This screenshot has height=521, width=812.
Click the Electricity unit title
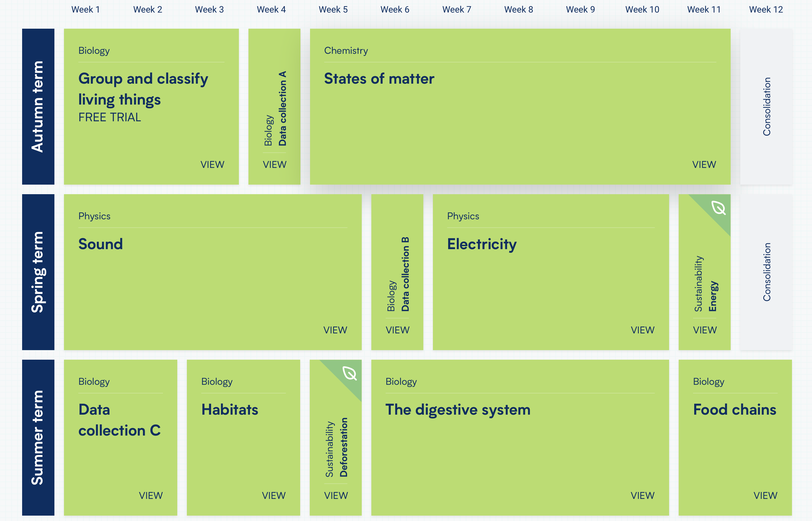(x=482, y=244)
